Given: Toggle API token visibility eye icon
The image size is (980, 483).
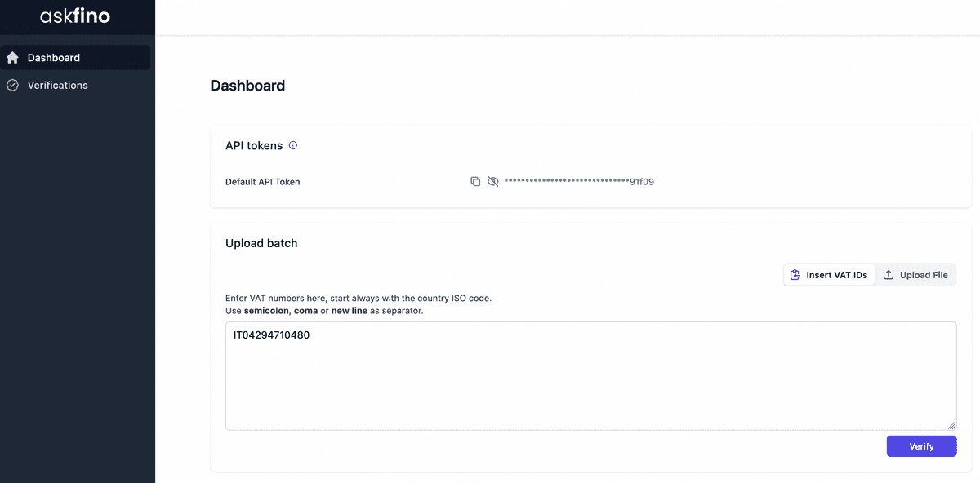Looking at the screenshot, I should 492,182.
